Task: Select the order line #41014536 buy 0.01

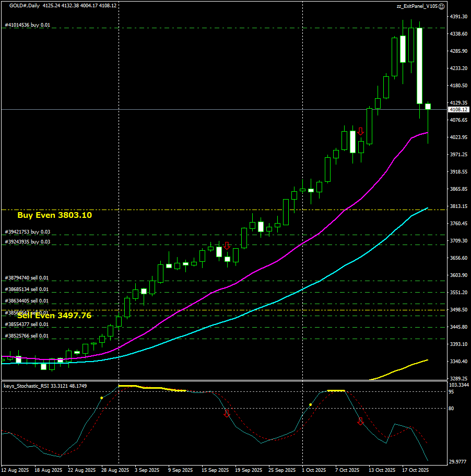Action: pyautogui.click(x=27, y=25)
